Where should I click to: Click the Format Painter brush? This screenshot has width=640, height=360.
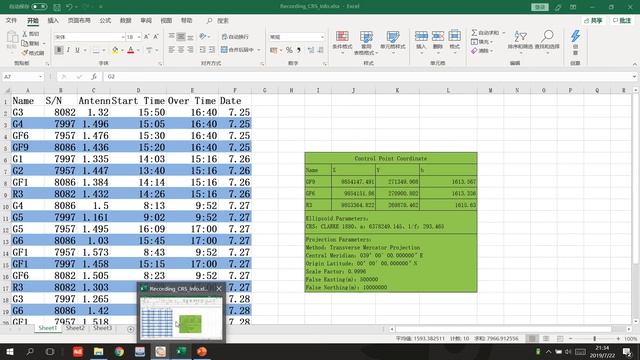33,53
